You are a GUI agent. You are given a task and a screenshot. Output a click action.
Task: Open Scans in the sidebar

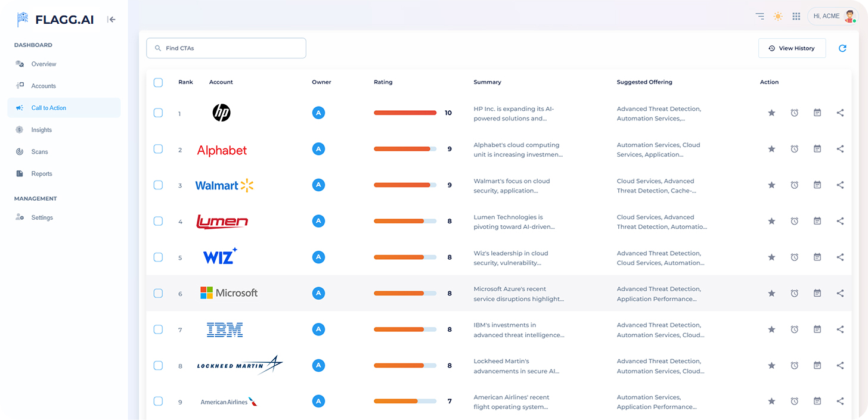click(x=64, y=152)
